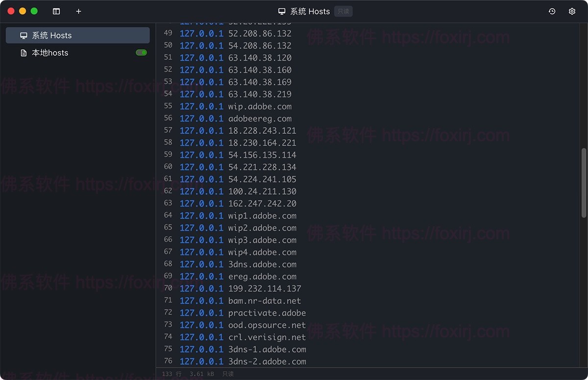Click the document icon beside 本地hosts
The height and width of the screenshot is (380, 588).
[x=24, y=53]
